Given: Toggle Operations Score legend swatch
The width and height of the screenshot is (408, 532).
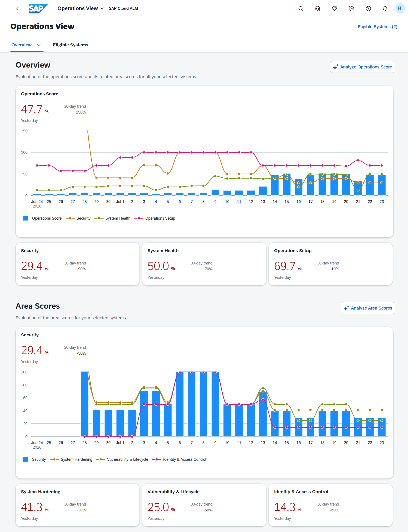Looking at the screenshot, I should 26,218.
